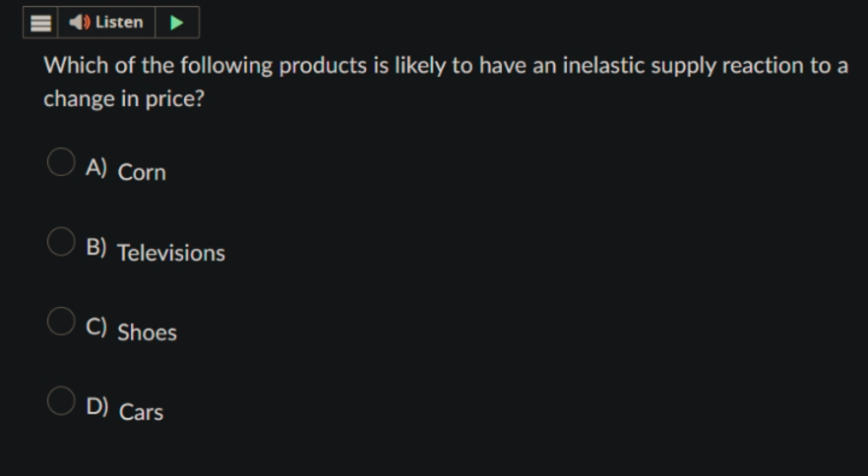Select radio button for option A
The height and width of the screenshot is (476, 868).
(61, 162)
